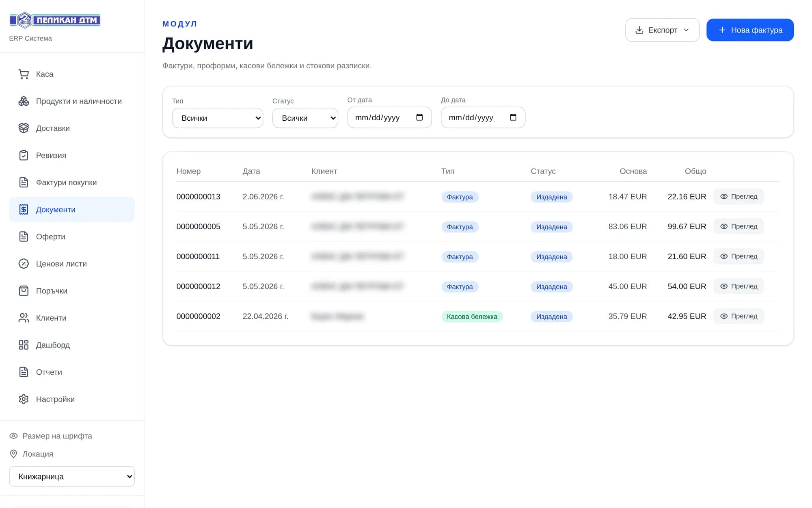812x508 pixels.
Task: Select Клиенти in the sidebar
Action: (x=72, y=318)
